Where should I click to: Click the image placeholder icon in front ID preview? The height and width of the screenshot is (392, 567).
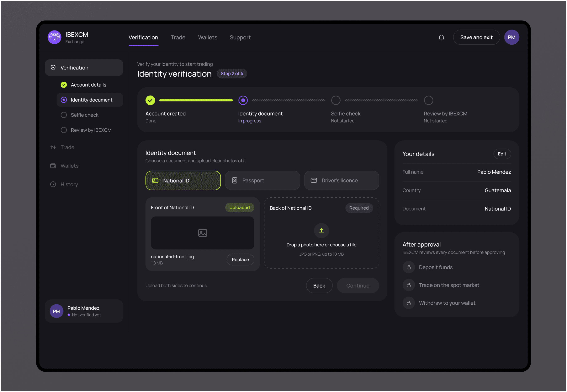coord(203,233)
